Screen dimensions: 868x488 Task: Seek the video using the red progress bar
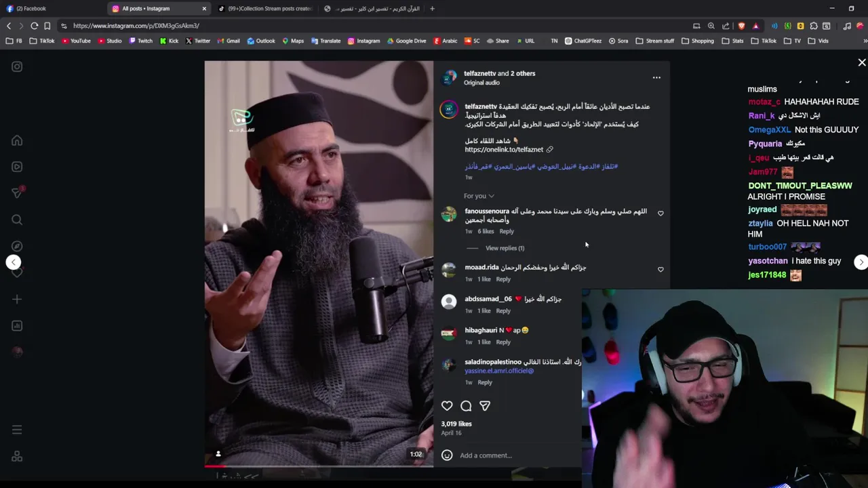coord(319,466)
